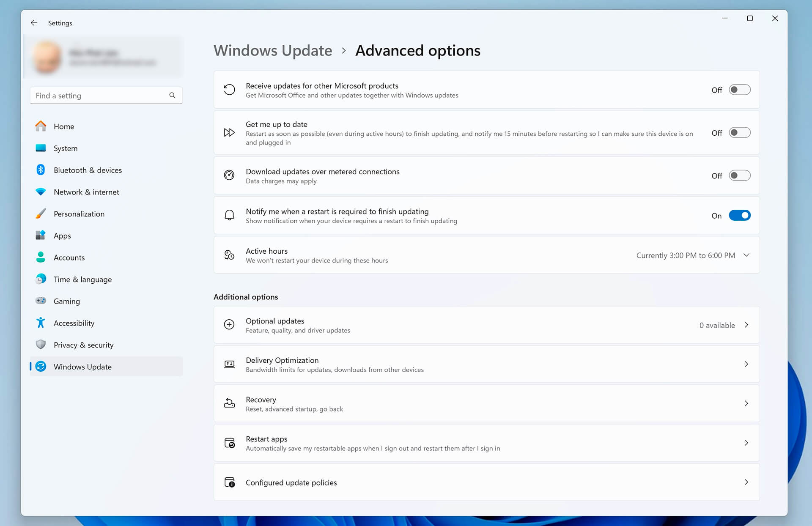Click the Gaming controller icon
The image size is (812, 526).
point(41,301)
